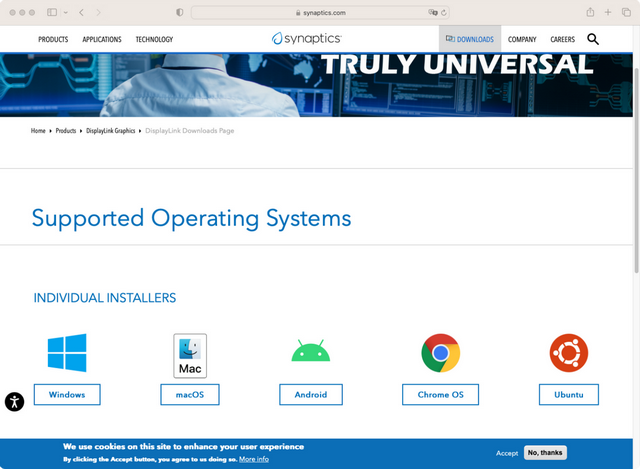Select the Ubuntu installer button
Viewport: 640px width, 469px height.
coord(569,394)
